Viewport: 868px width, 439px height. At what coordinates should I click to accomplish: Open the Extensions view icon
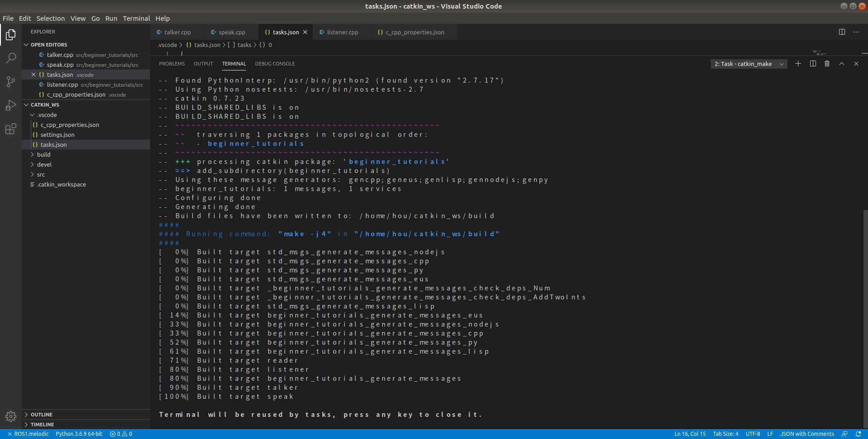click(x=11, y=129)
